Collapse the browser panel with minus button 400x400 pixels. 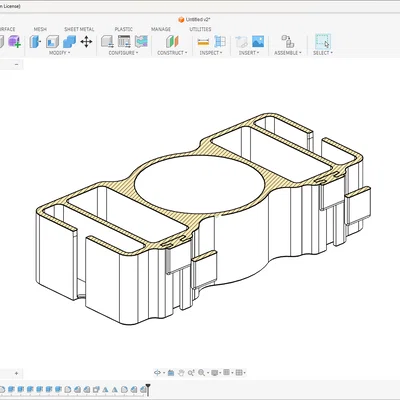pyautogui.click(x=16, y=64)
